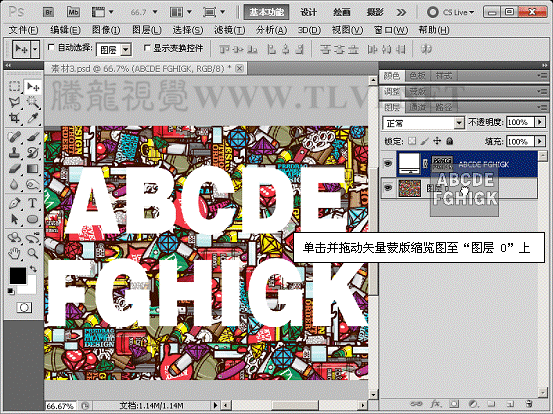Switch to the 路径 tab
The height and width of the screenshot is (414, 553).
coord(443,107)
